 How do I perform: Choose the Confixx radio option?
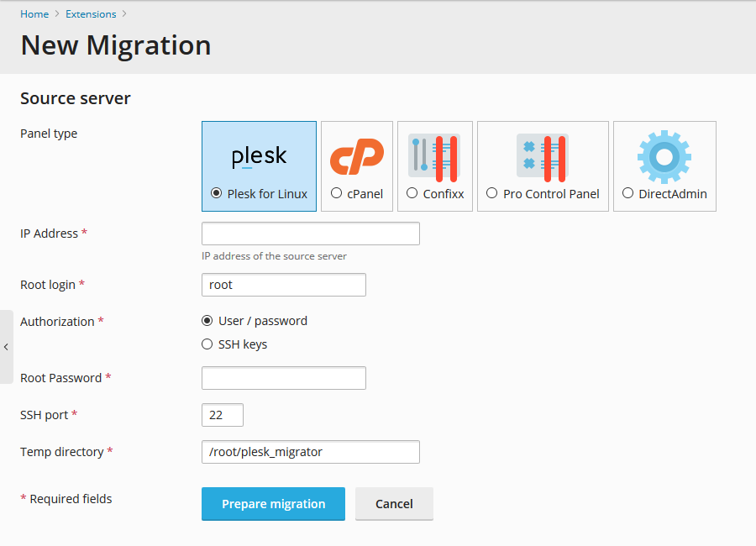412,193
